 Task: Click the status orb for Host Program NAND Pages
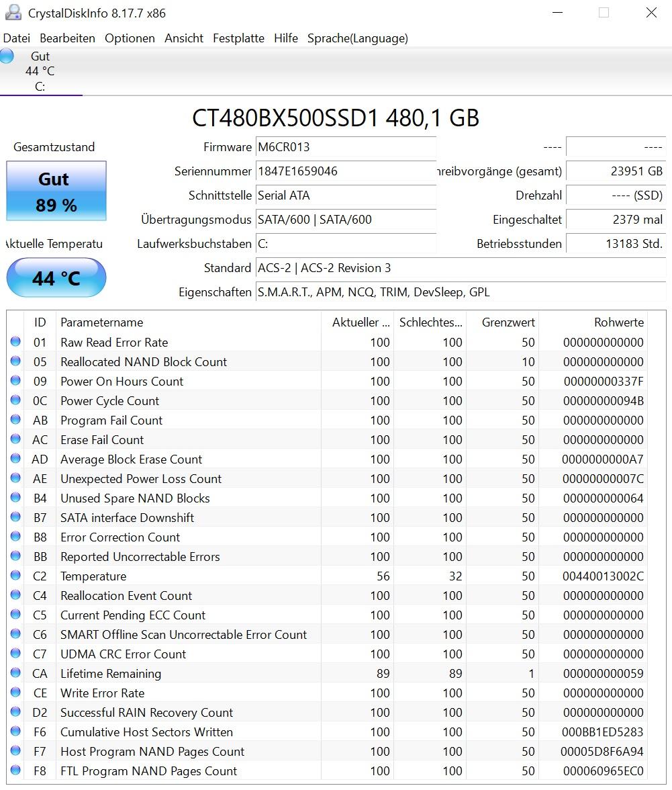(15, 751)
